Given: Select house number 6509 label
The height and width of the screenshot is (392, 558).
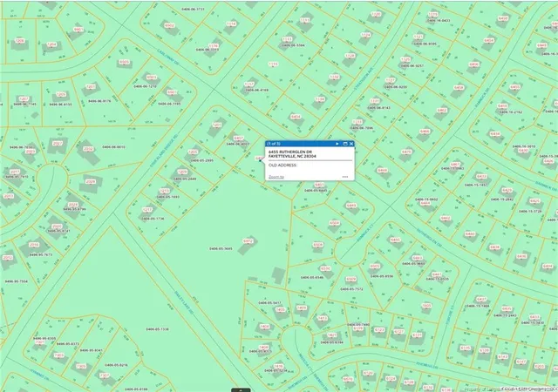Looking at the screenshot, I should point(350,280).
